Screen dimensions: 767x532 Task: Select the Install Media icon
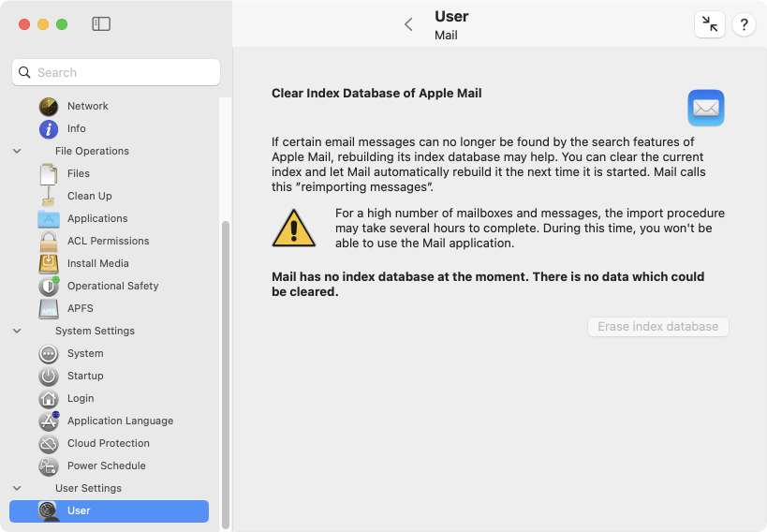click(49, 264)
